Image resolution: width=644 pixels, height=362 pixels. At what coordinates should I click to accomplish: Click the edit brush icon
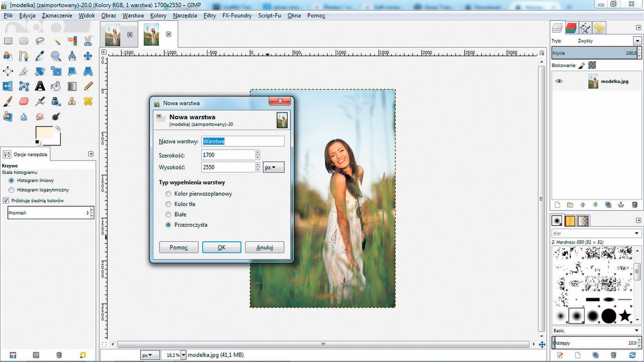pyautogui.click(x=560, y=355)
